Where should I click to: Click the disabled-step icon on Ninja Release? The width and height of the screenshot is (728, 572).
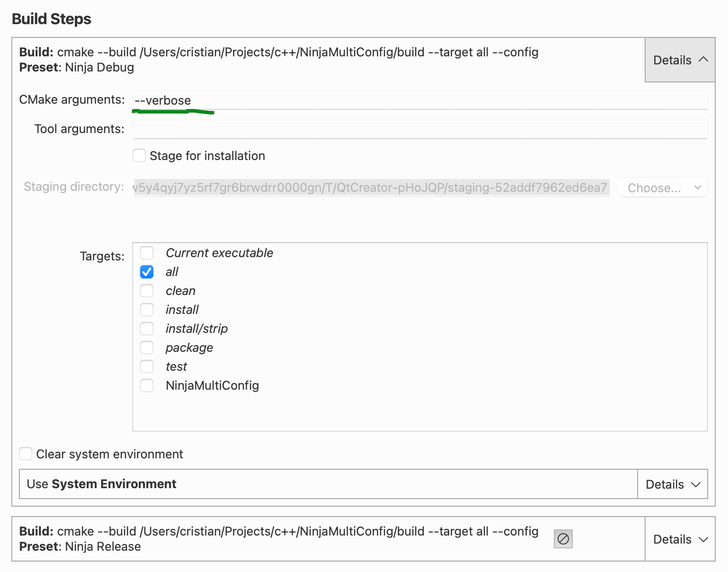tap(563, 539)
